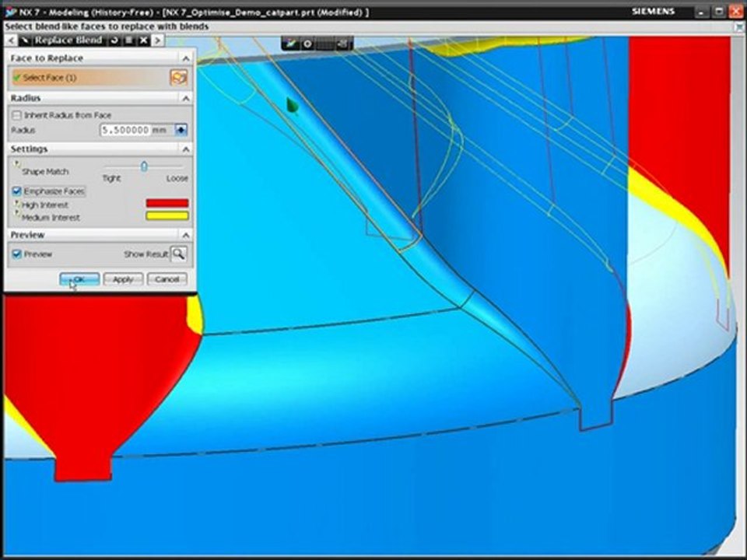Click the 'mm' unit label of Radius

[160, 130]
